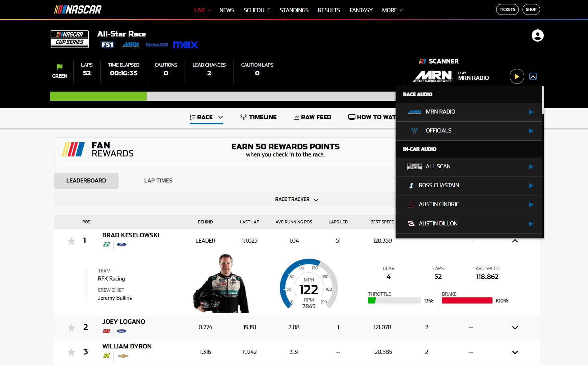This screenshot has height=365, width=588.
Task: Click the FS1 broadcaster logo
Action: [x=107, y=45]
